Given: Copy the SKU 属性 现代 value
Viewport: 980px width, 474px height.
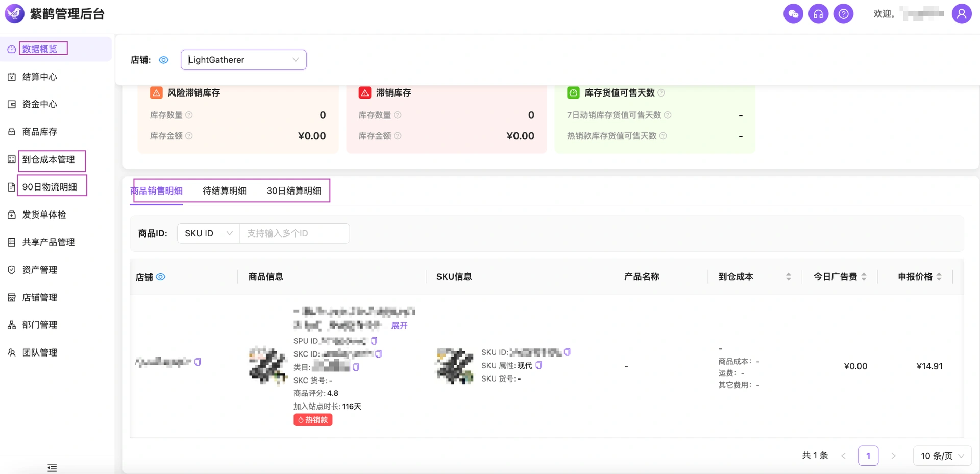Looking at the screenshot, I should coord(539,365).
